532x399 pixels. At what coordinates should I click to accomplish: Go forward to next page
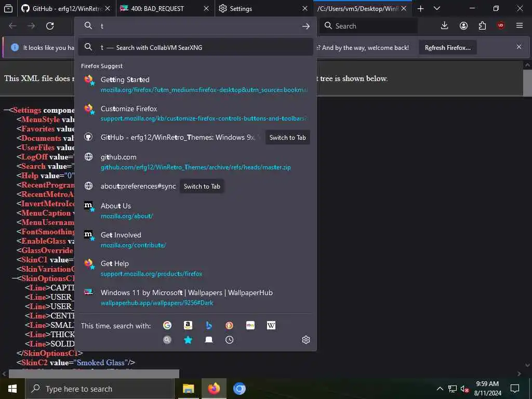[31, 26]
